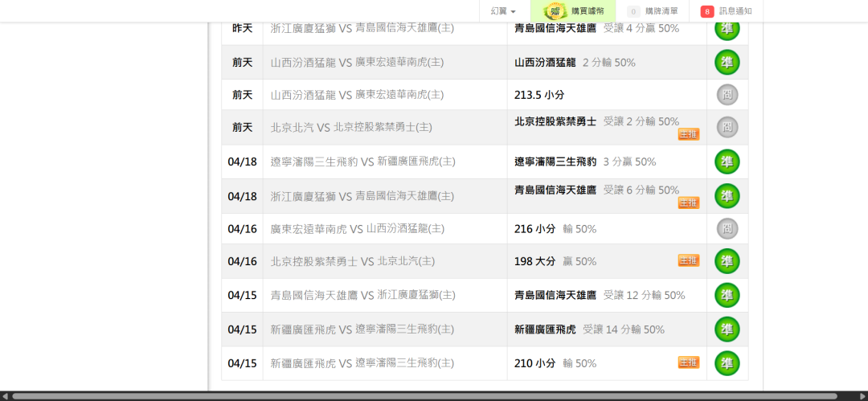Click 主推 badge in 受讓 2 分輸 row

(689, 134)
